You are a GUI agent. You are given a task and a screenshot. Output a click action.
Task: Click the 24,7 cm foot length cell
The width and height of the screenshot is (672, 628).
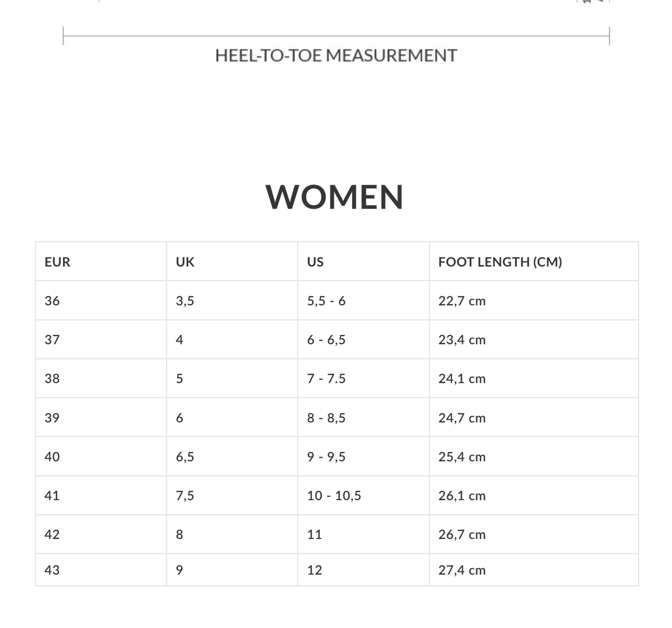[534, 417]
